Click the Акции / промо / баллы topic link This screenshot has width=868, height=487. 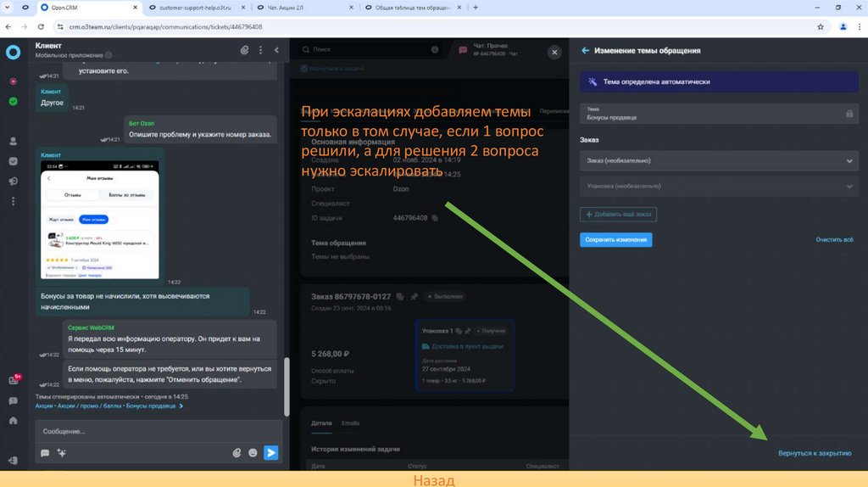click(x=89, y=406)
